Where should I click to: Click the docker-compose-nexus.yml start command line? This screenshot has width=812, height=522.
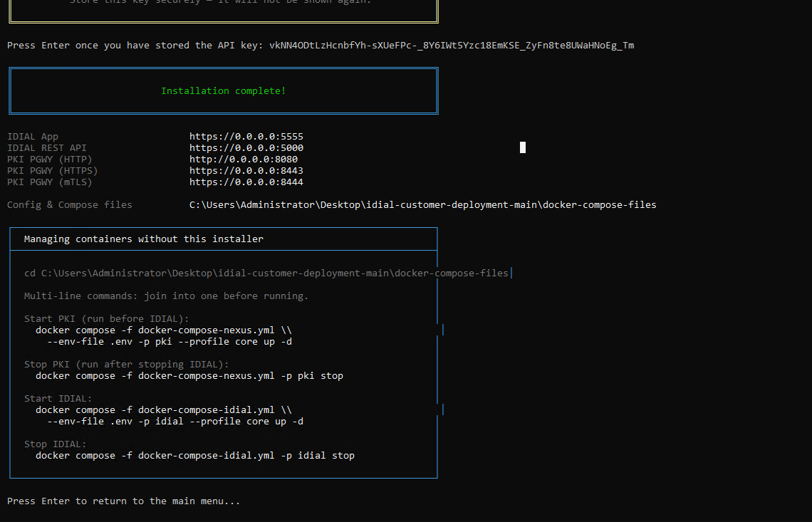(x=164, y=330)
